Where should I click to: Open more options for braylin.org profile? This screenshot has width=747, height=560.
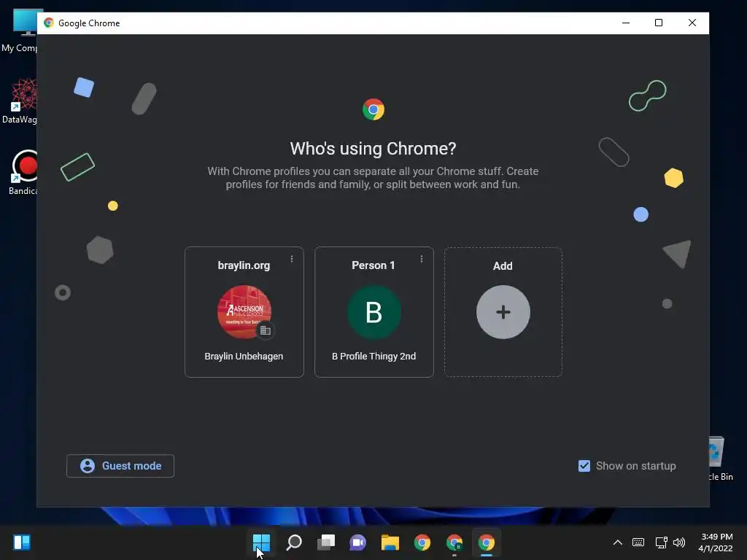[x=292, y=259]
